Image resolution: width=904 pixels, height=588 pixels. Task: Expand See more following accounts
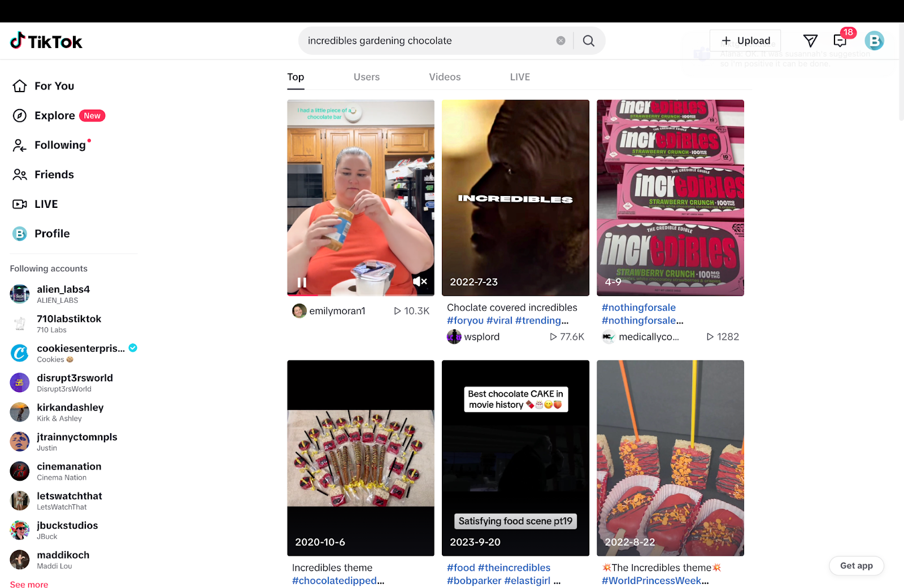click(29, 584)
